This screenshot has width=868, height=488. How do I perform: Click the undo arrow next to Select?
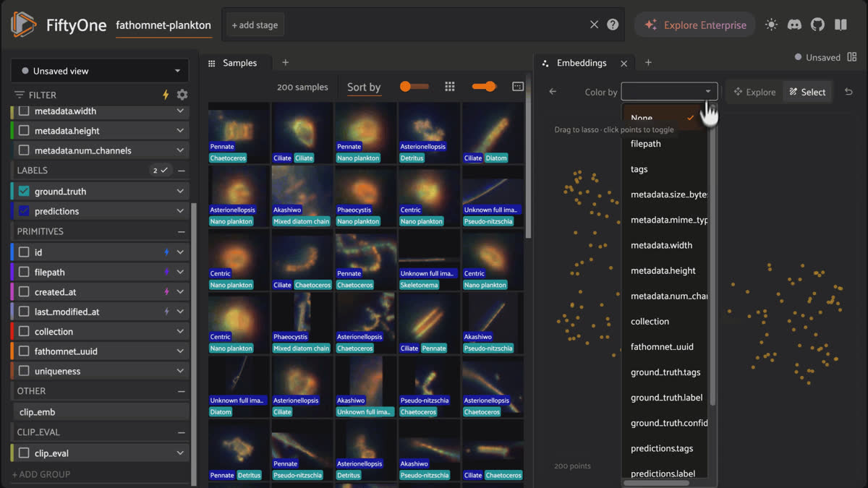pyautogui.click(x=848, y=92)
